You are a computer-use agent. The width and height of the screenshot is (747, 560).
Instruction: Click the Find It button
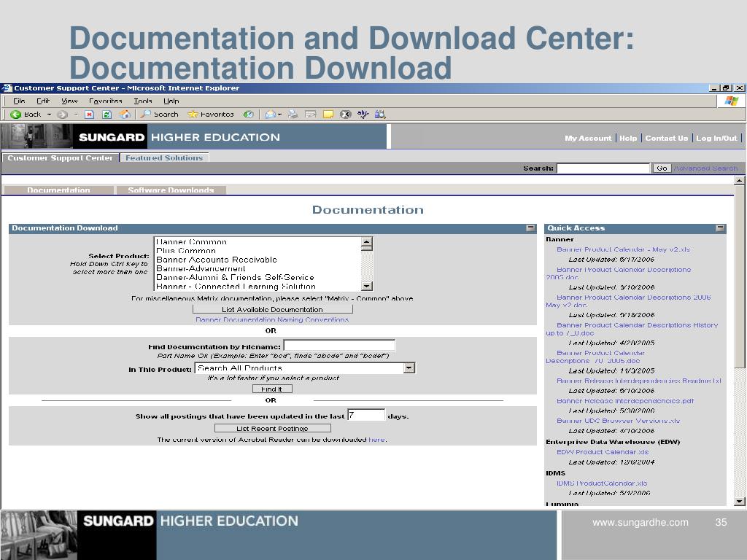click(272, 389)
